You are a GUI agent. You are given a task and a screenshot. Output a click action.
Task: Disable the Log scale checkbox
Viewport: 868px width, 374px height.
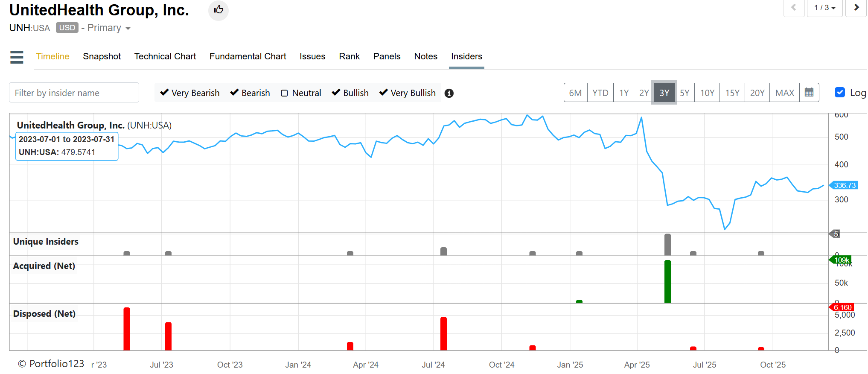coord(839,93)
